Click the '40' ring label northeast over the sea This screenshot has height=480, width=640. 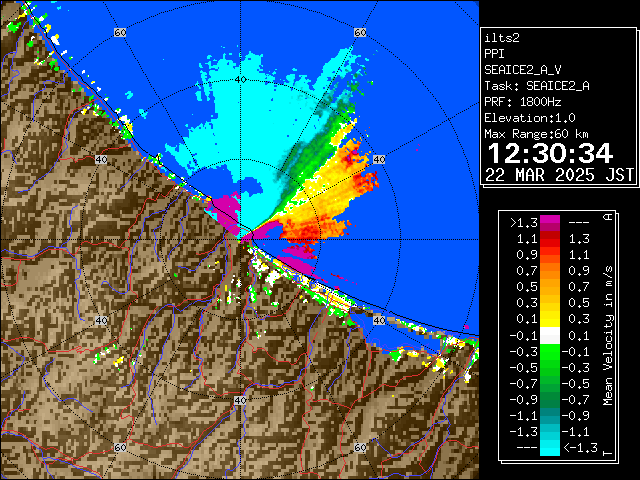[x=379, y=159]
